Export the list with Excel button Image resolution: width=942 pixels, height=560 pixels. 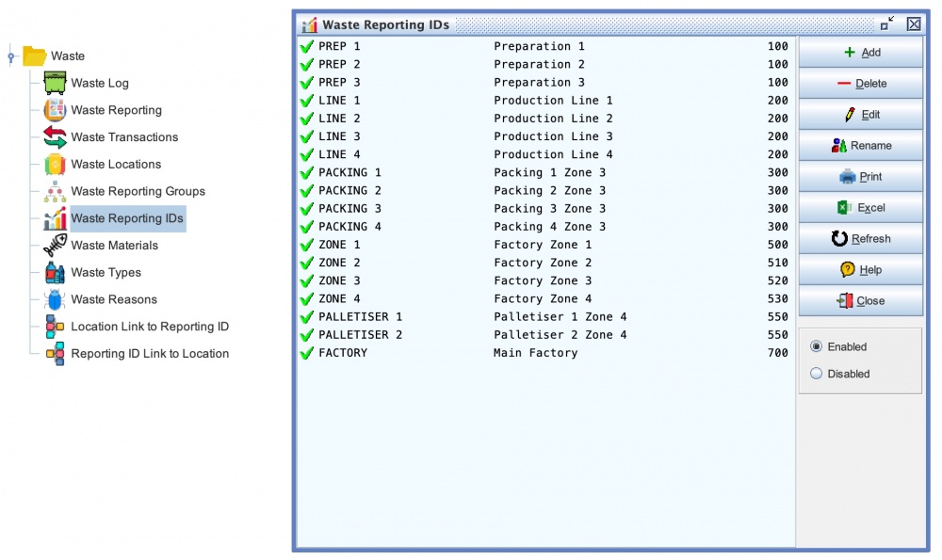click(861, 208)
